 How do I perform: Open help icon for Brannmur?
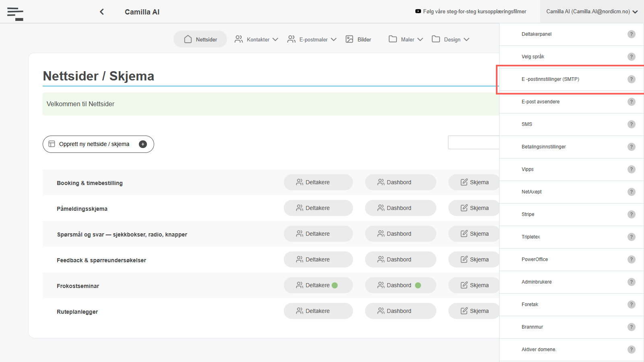click(632, 327)
